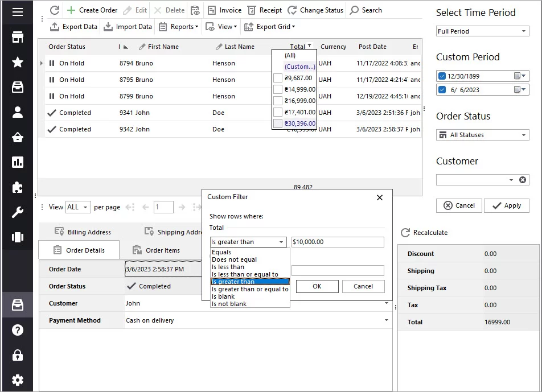Click the puzzle piece addons icon
542x392 pixels.
click(18, 187)
